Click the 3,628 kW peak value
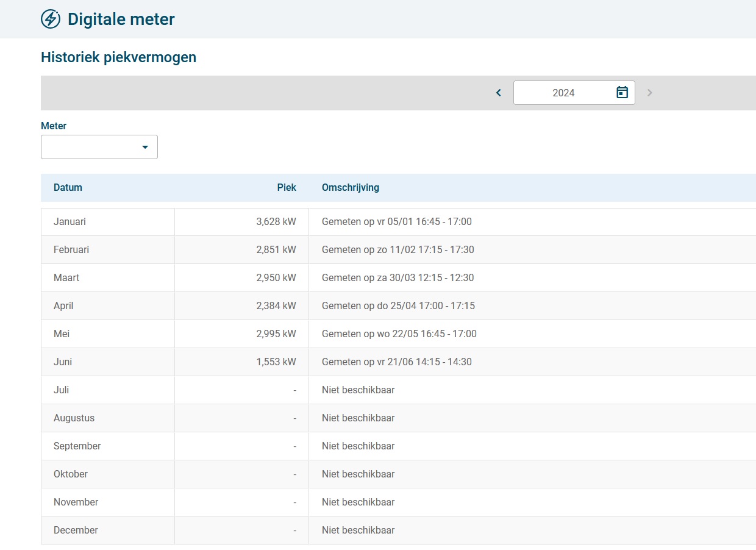This screenshot has height=550, width=756. 276,222
